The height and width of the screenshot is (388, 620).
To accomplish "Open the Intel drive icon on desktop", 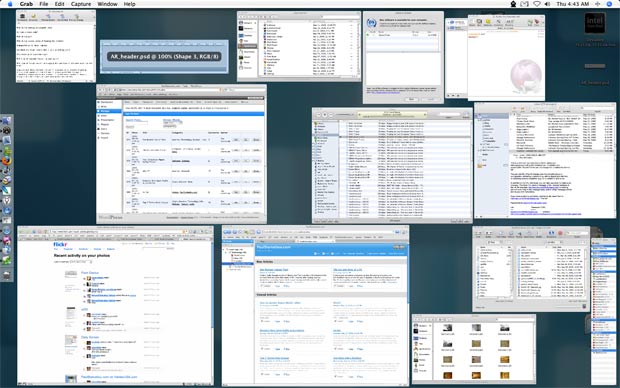I will coord(595,23).
